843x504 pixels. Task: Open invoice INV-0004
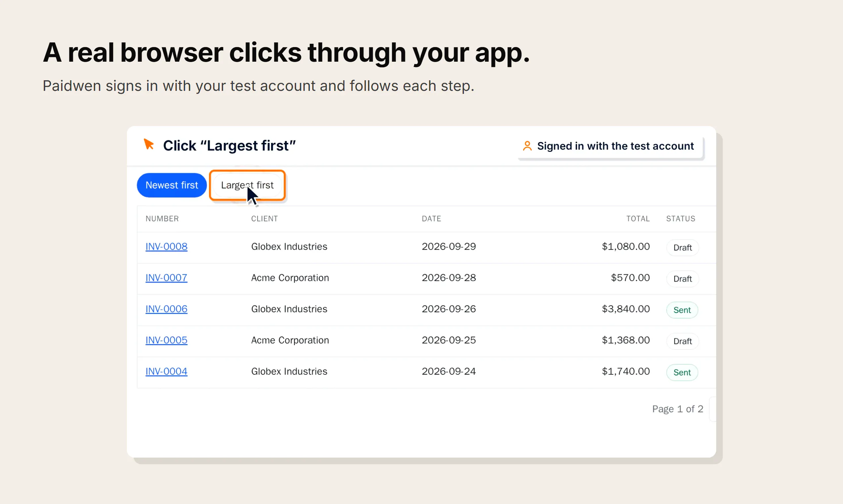(166, 372)
